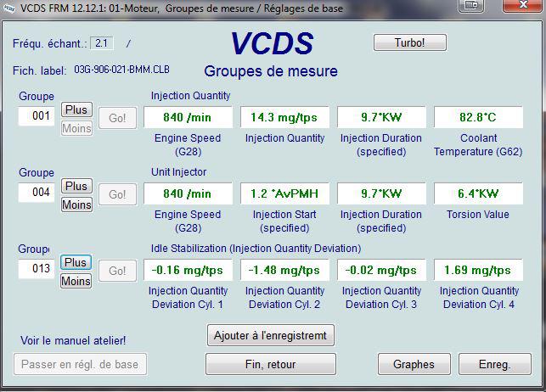This screenshot has width=546, height=392.
Task: Click Ajouter à l'enregistremt button
Action: [271, 336]
